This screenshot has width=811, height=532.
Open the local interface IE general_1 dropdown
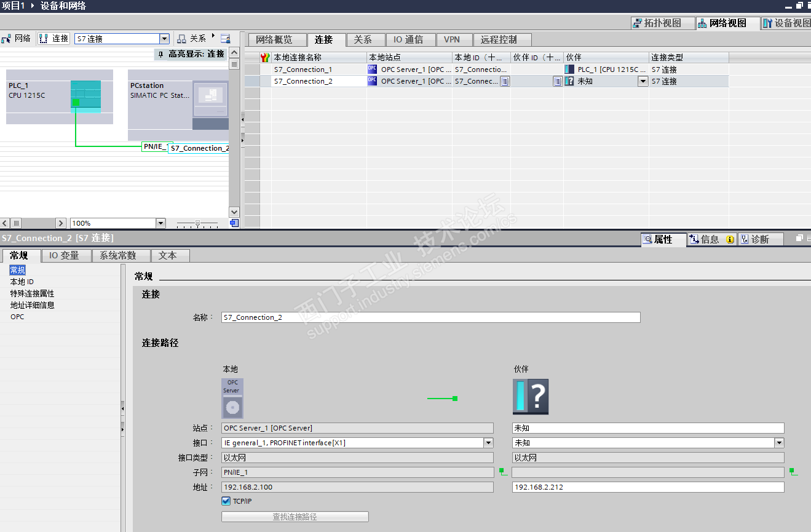coord(488,443)
